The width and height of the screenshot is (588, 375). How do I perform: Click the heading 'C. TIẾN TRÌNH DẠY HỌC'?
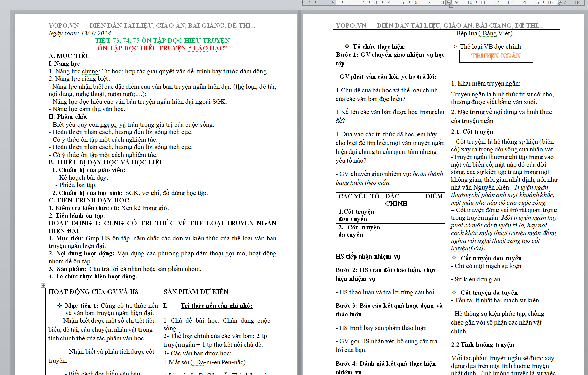click(89, 200)
